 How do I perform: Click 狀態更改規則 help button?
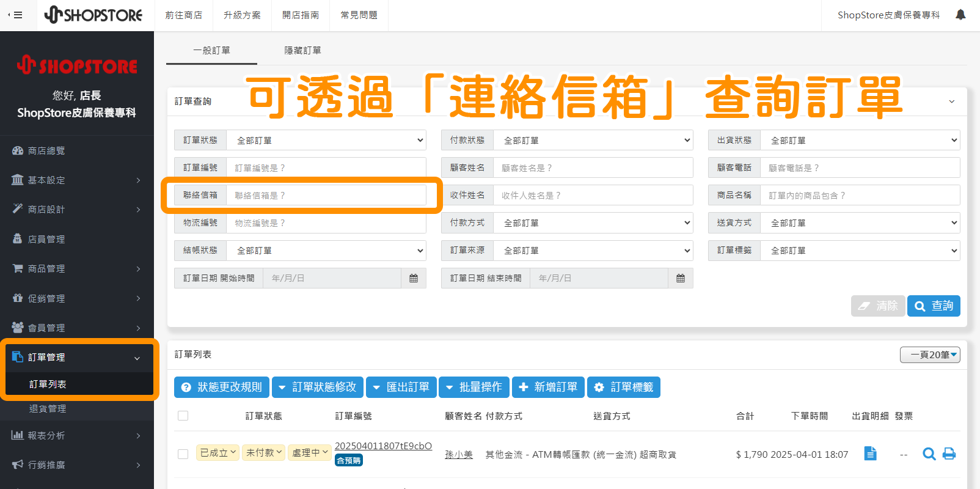click(x=222, y=387)
